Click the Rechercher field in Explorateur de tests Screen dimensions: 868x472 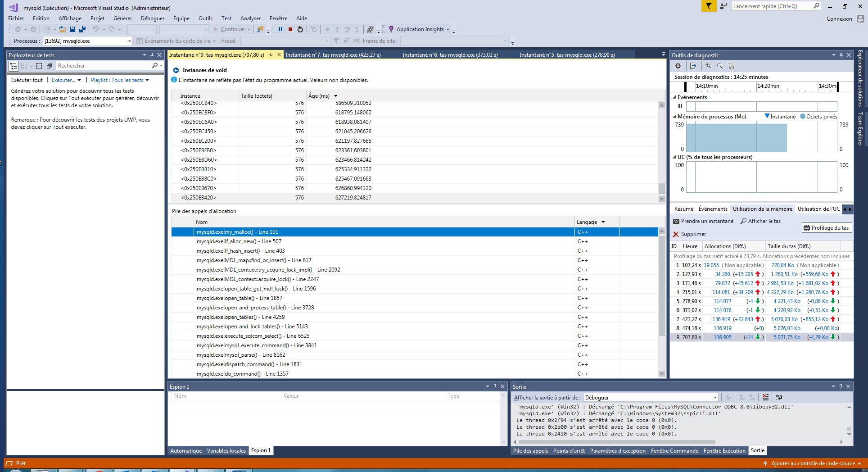(x=104, y=66)
